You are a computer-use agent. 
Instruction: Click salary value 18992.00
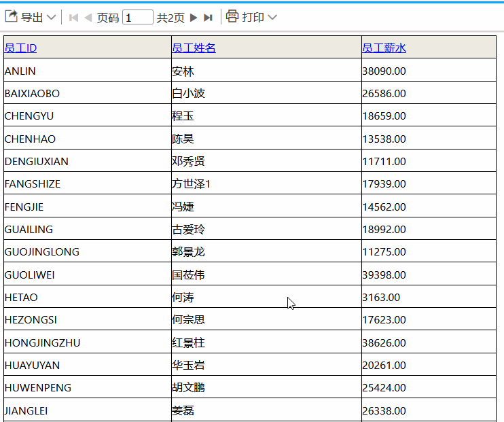click(384, 230)
